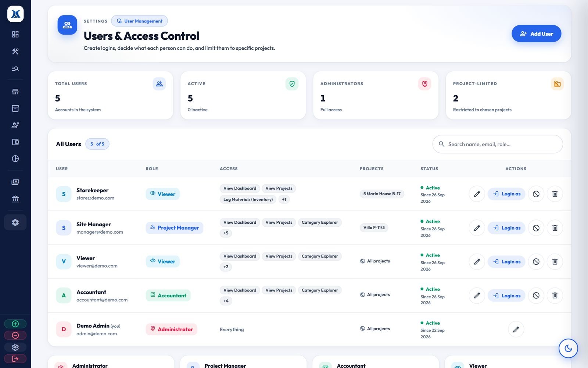Click the Accountant role badge
Viewport: 588px width, 368px height.
(168, 296)
